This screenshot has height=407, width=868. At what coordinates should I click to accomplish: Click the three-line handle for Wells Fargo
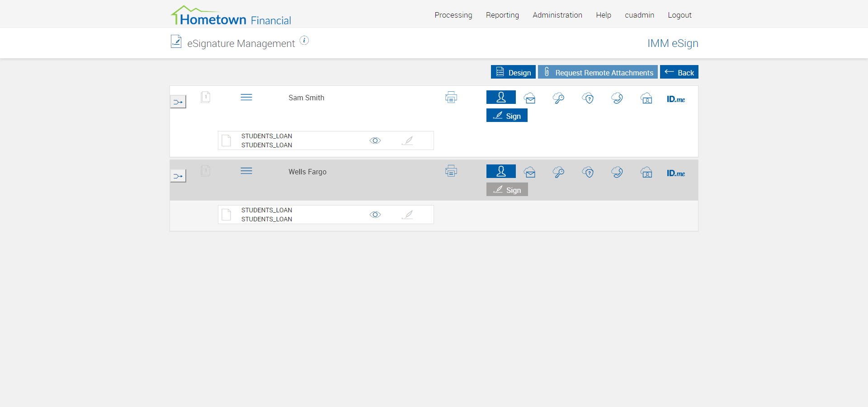click(x=246, y=171)
